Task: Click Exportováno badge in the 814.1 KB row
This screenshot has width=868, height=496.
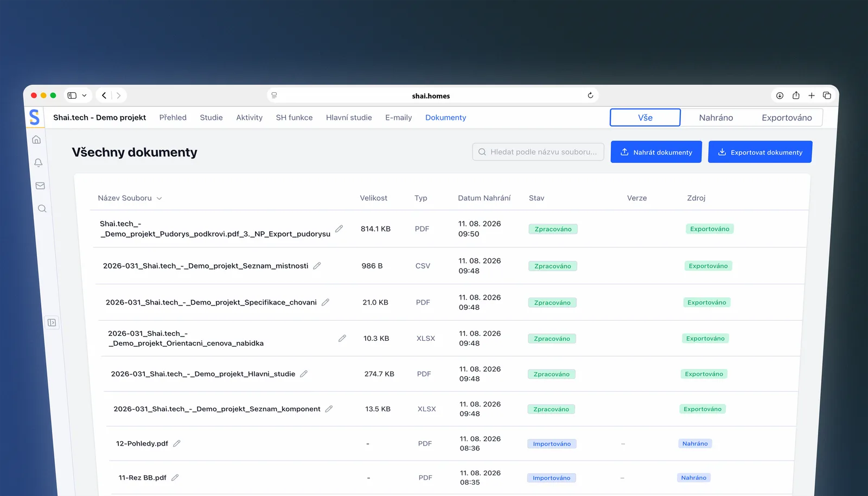Action: tap(710, 229)
